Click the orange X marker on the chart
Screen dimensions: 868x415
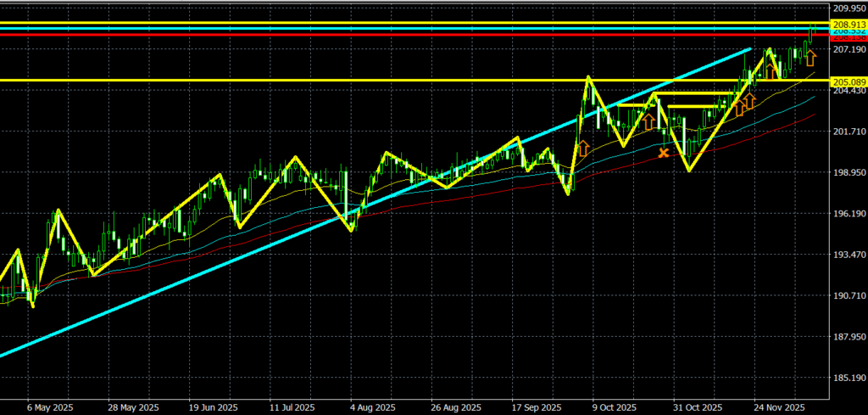point(664,153)
